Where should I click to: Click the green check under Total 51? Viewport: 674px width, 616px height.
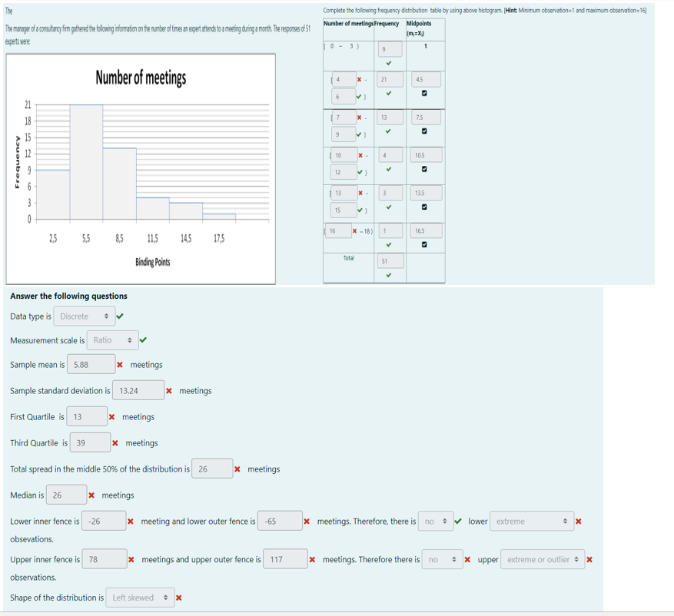pos(389,275)
